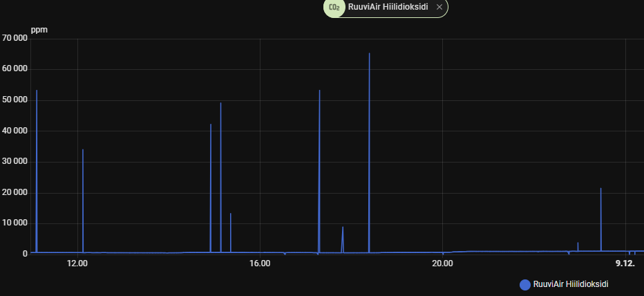The height and width of the screenshot is (296, 644).
Task: Select the 21 000 ppm spike before 9.12.
Action: pos(600,189)
